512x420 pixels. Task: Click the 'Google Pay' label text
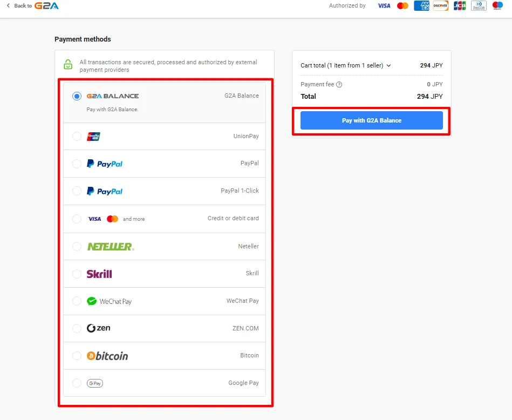[244, 383]
